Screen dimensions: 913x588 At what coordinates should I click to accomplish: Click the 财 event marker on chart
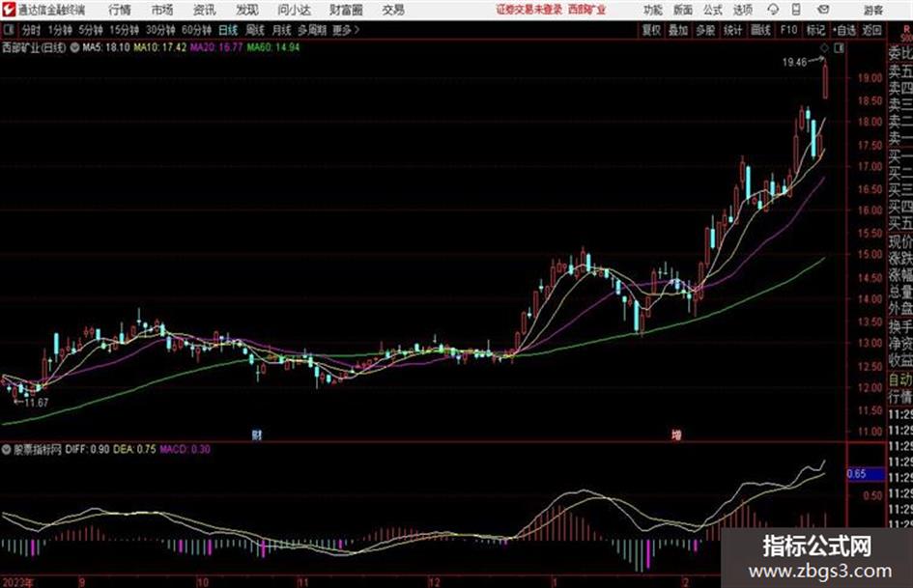pos(257,434)
